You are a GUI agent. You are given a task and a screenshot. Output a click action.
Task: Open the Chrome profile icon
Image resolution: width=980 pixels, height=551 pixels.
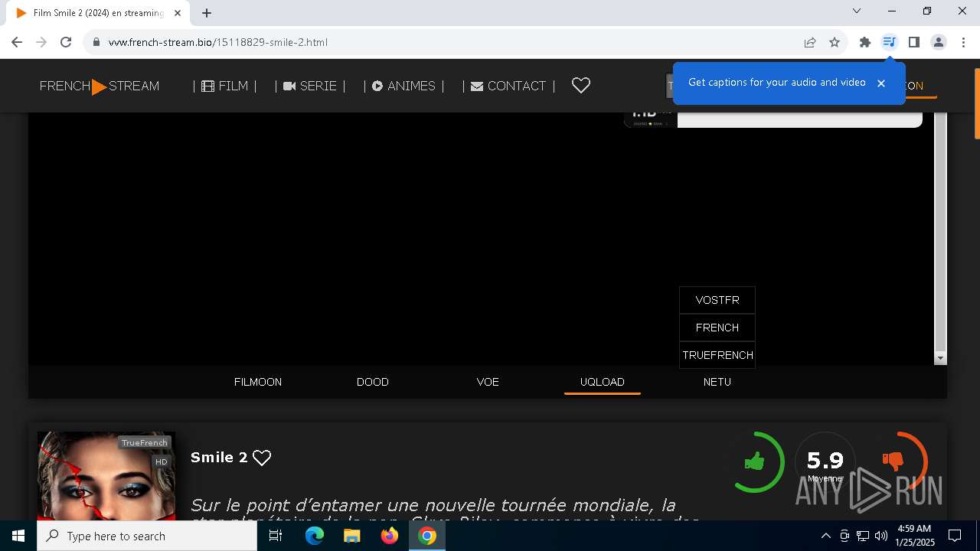[939, 42]
